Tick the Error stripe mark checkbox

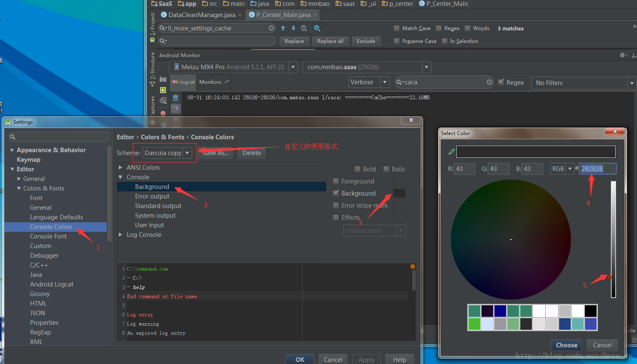pos(336,205)
